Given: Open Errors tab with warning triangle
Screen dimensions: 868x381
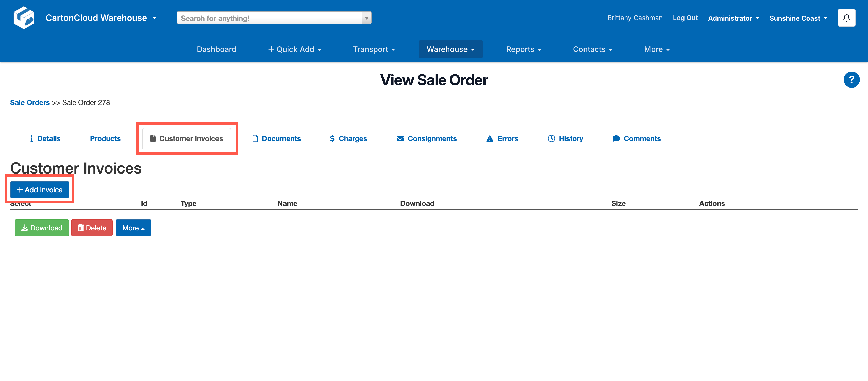Looking at the screenshot, I should tap(502, 138).
